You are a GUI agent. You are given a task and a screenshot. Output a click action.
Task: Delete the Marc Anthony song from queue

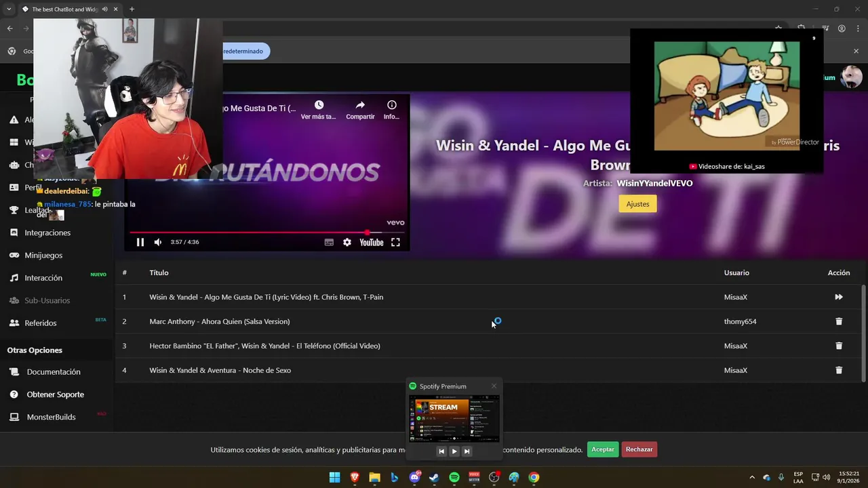tap(839, 321)
